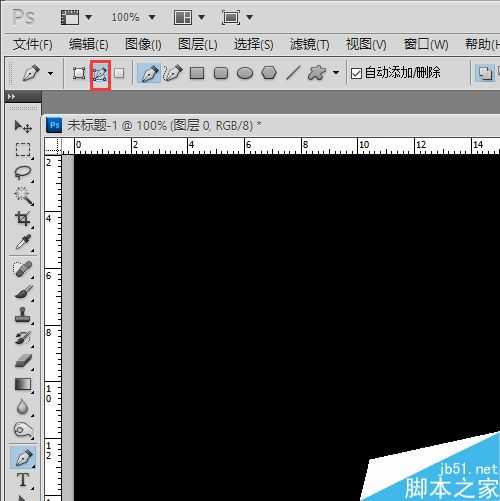Viewport: 500px width, 501px height.
Task: Expand the toolbox with double-arrow
Action: click(11, 97)
